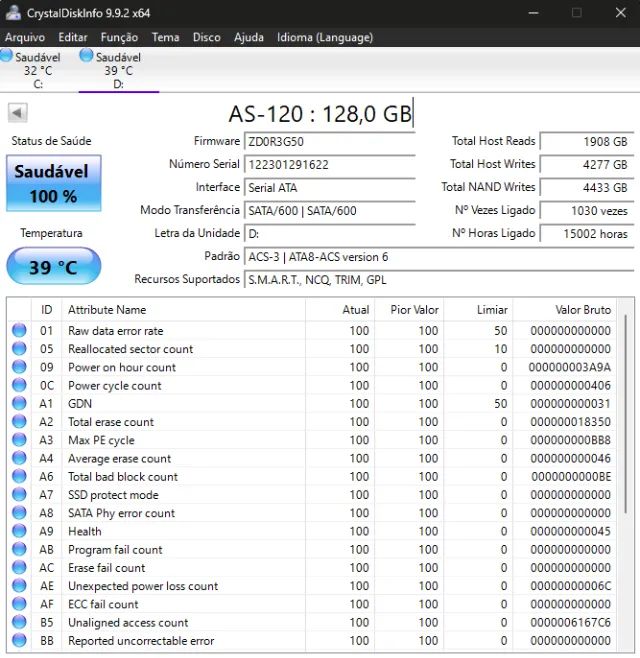Screen dimensions: 640x658
Task: Click the Status de Saúde label
Action: coord(51,141)
